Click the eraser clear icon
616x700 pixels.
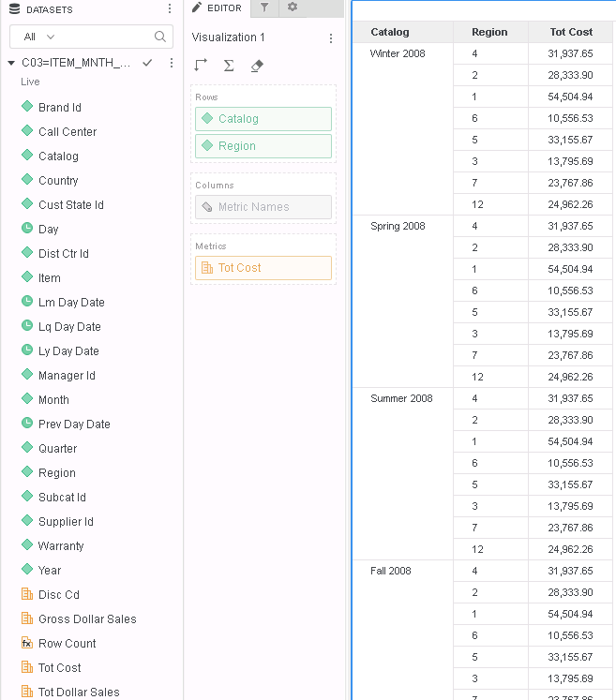257,66
